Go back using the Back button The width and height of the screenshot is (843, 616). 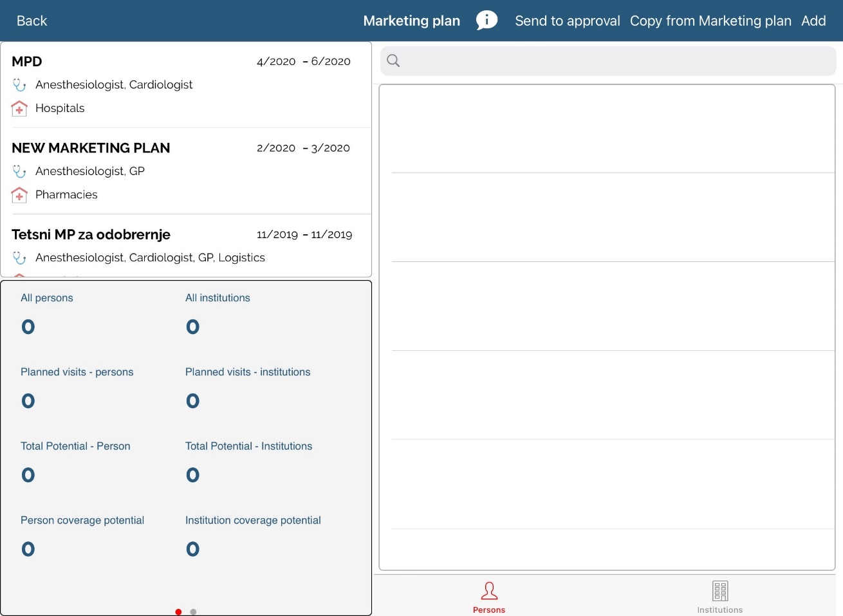point(32,21)
